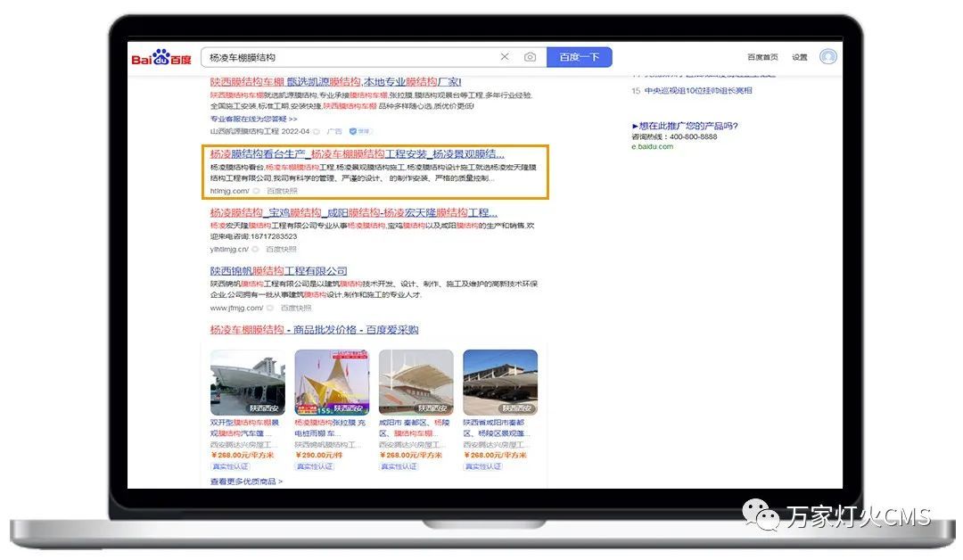This screenshot has width=963, height=560.
Task: Click the small icon beside htlmjg.com/
Action: click(257, 191)
